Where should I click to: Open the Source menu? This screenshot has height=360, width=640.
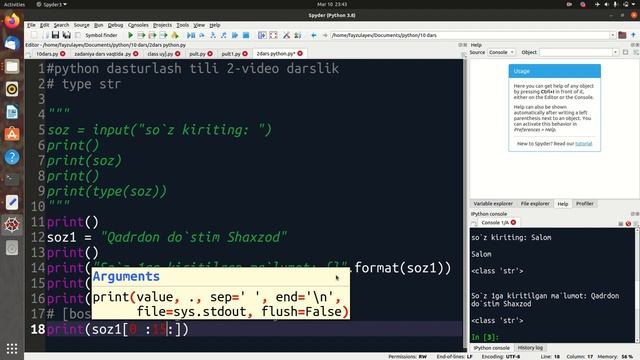click(x=81, y=25)
